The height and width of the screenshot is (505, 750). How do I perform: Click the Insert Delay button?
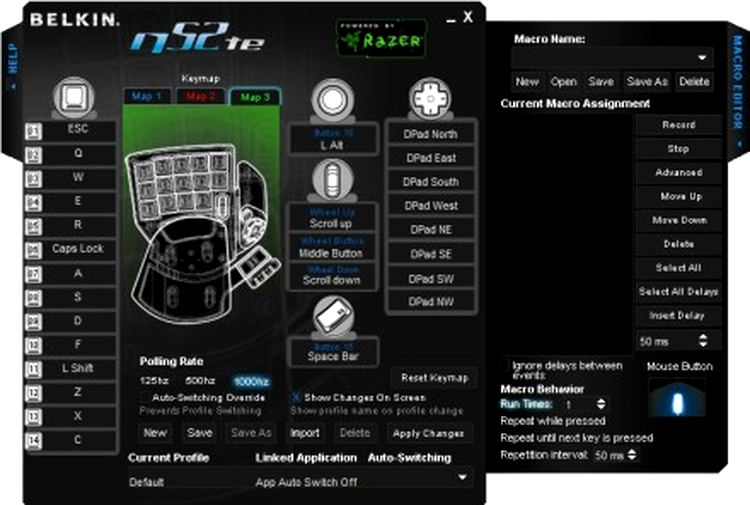[x=679, y=316]
